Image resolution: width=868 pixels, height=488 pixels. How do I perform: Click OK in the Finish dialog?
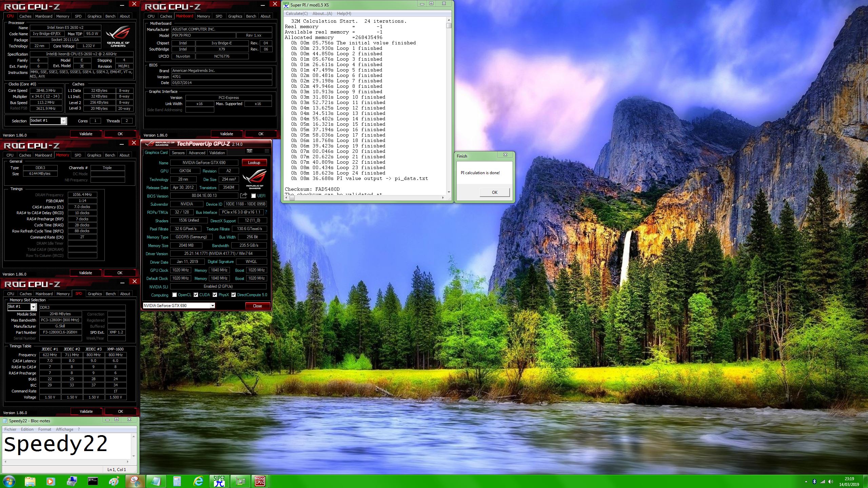tap(494, 192)
